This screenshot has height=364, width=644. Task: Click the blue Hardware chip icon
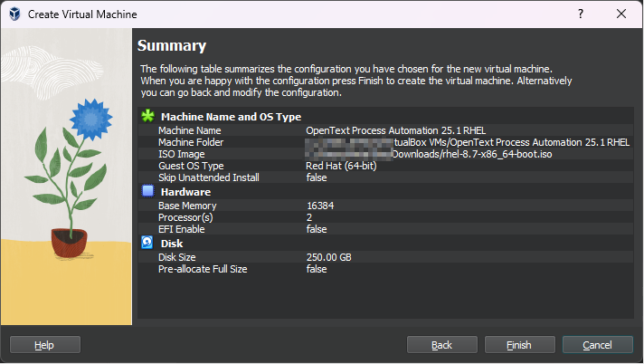click(148, 192)
